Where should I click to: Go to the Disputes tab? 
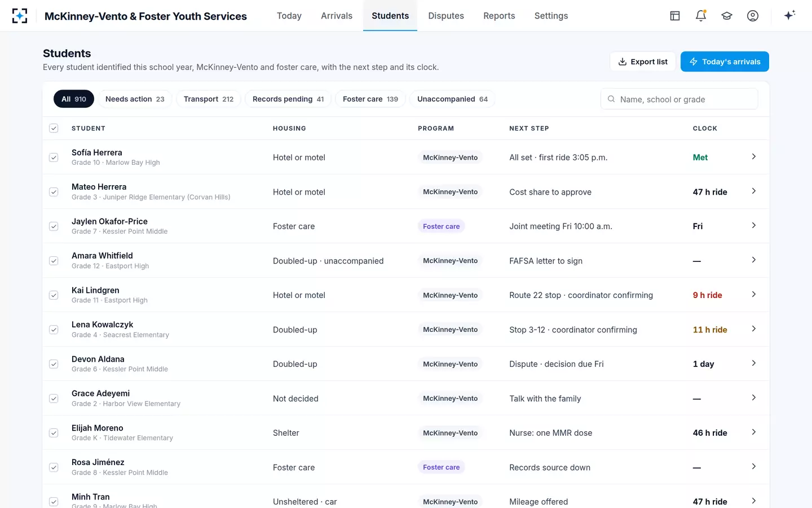[x=446, y=16]
